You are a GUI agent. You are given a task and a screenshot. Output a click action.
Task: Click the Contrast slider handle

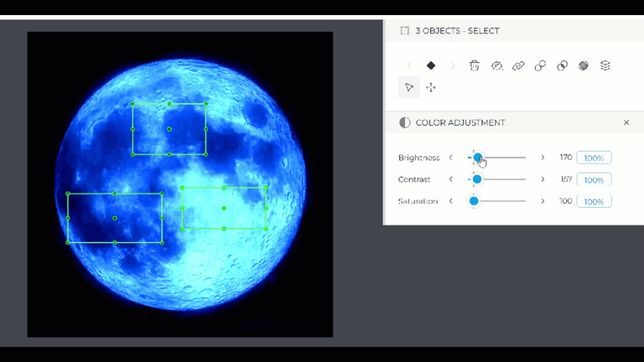(477, 179)
